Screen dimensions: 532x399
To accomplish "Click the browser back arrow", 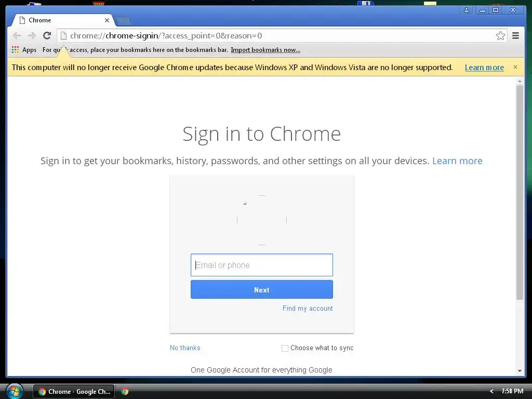I will point(17,36).
